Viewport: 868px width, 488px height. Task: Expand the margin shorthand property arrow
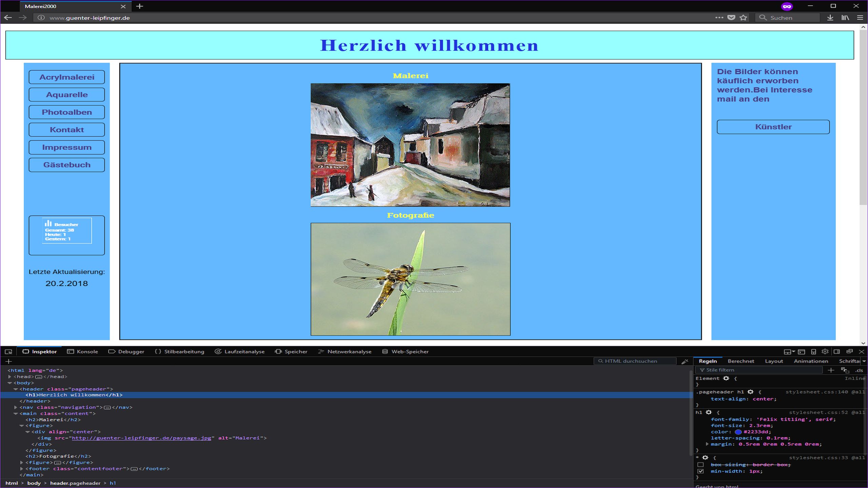tap(707, 444)
